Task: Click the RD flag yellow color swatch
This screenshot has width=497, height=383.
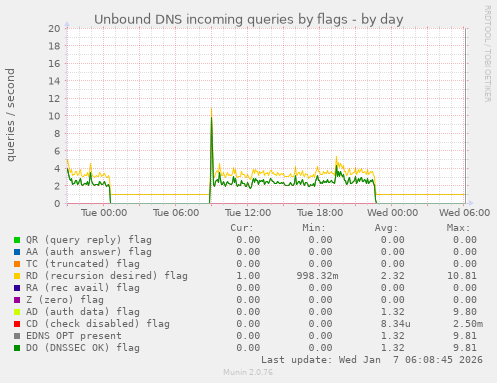Action: (17, 276)
